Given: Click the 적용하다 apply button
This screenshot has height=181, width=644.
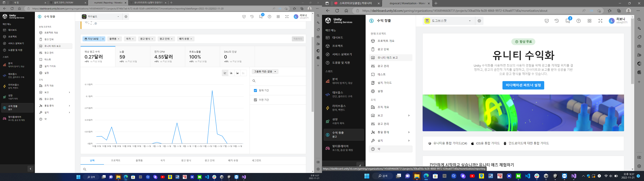Looking at the screenshot, I should (x=298, y=39).
